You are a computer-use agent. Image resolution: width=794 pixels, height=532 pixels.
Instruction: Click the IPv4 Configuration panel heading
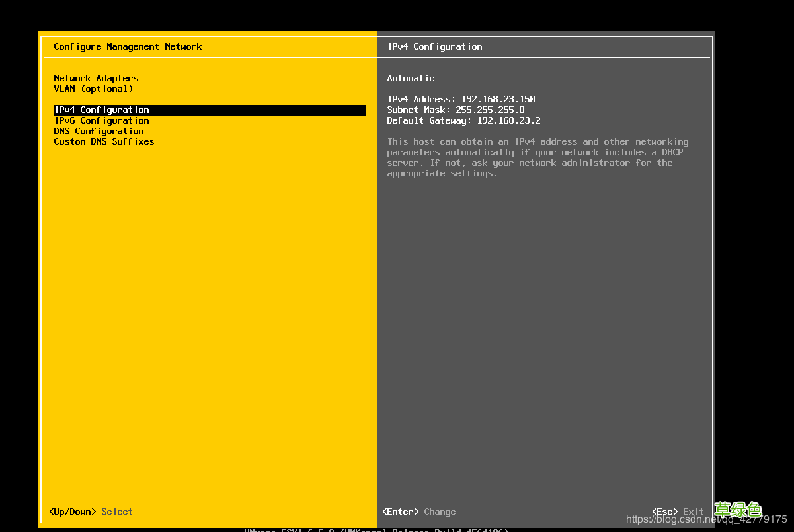(434, 47)
